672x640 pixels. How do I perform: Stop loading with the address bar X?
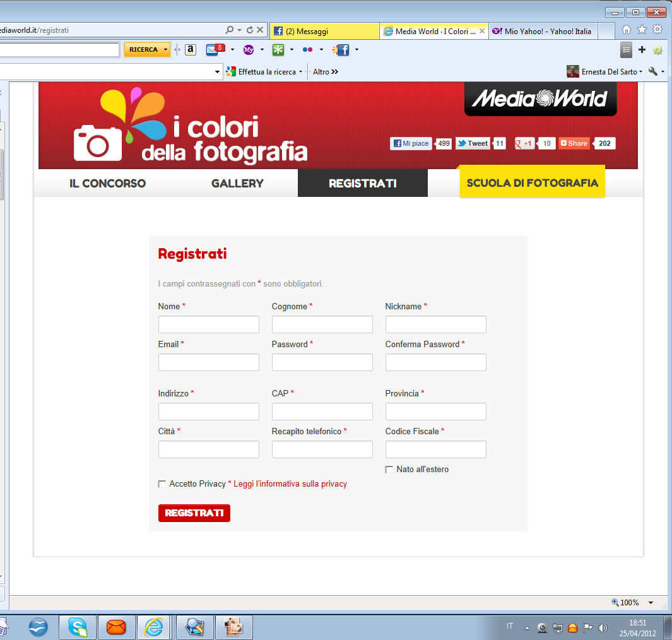pyautogui.click(x=260, y=30)
